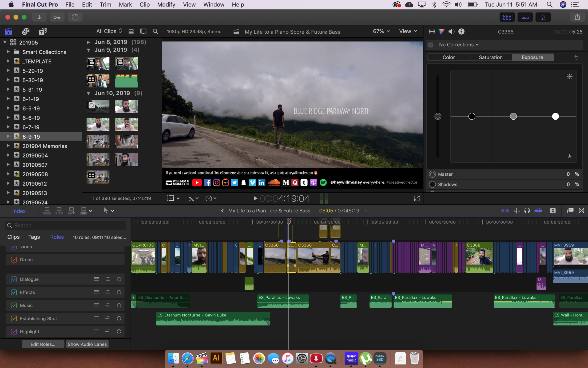Collapse the Jun 10, 2019 group
Viewport: 588px width, 368px height.
[x=88, y=93]
